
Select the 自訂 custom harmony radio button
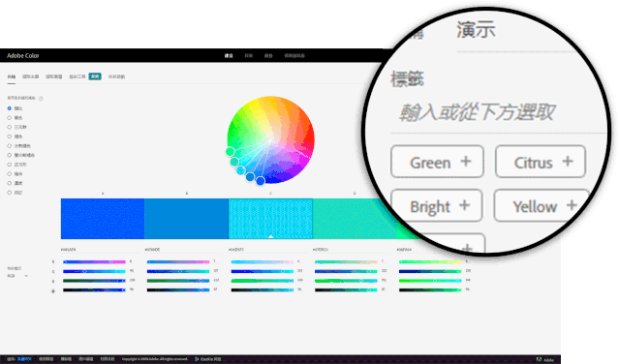9,193
